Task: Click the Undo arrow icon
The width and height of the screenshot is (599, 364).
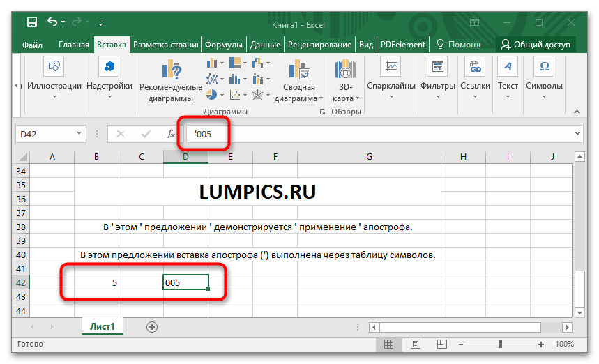Action: click(x=52, y=22)
